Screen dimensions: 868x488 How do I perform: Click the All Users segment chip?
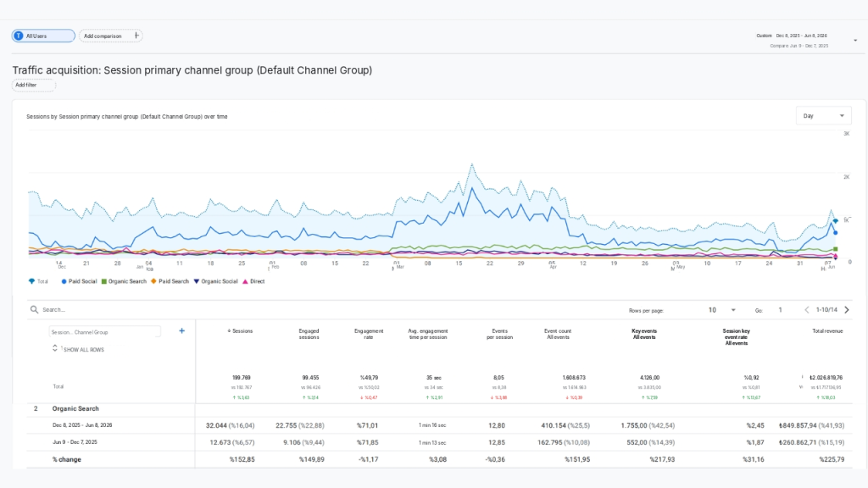click(43, 36)
